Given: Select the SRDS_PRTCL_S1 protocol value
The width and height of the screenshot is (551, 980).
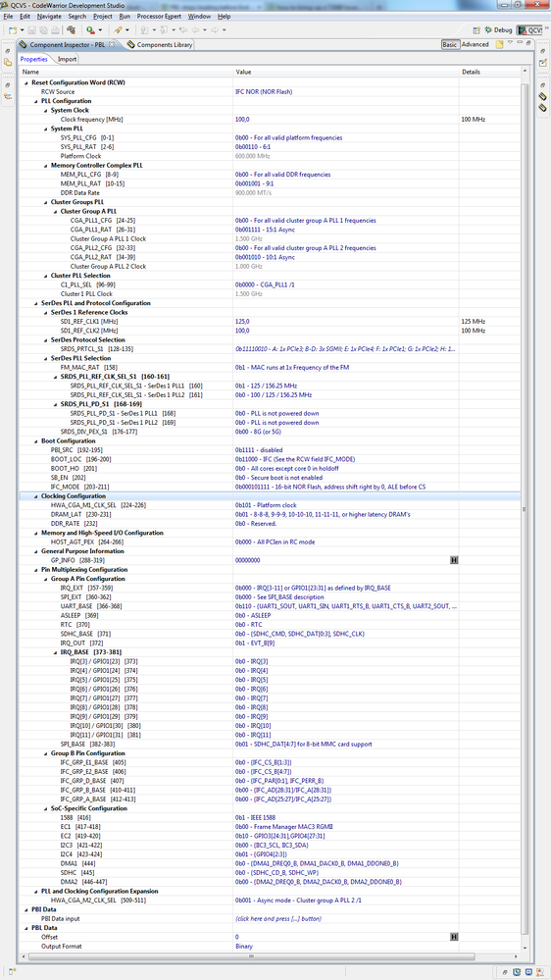Looking at the screenshot, I should pyautogui.click(x=346, y=349).
